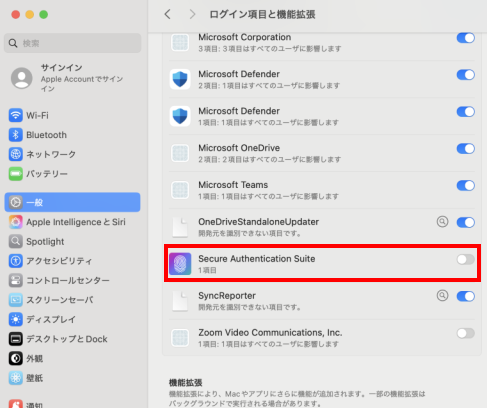Turn off the OneDriveStandaloneUpdater toggle
The width and height of the screenshot is (487, 408).
pos(466,222)
